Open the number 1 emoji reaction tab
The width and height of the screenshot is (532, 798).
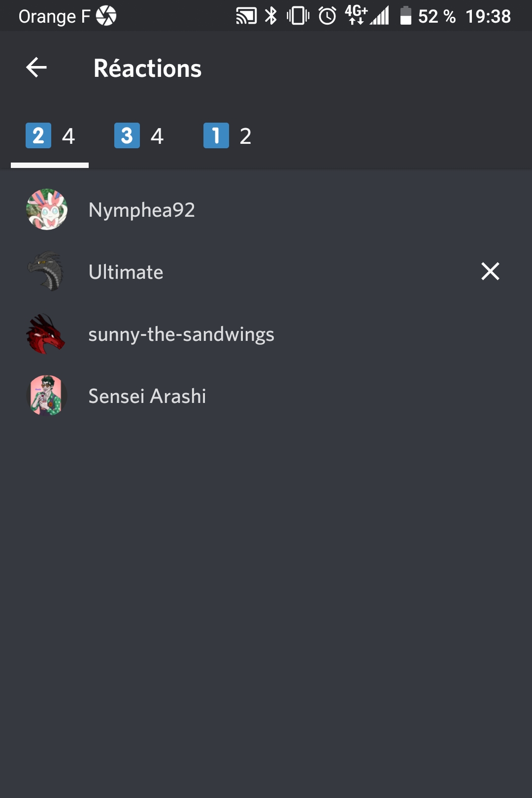pyautogui.click(x=227, y=136)
